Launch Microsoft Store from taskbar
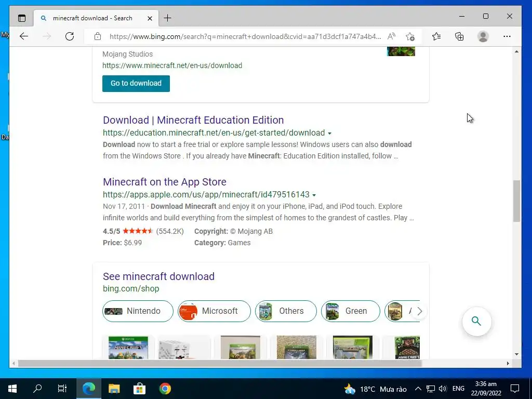Screen dimensions: 532x399 tap(139, 389)
